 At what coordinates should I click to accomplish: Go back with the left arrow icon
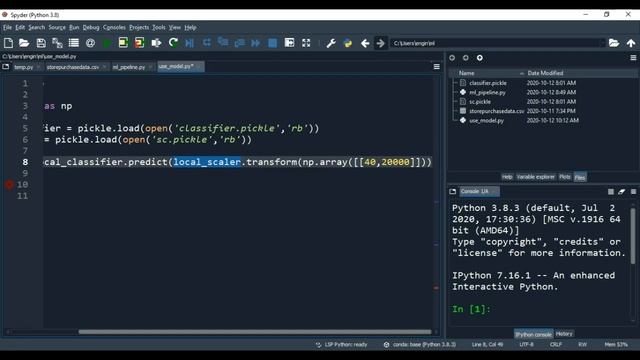coord(365,43)
